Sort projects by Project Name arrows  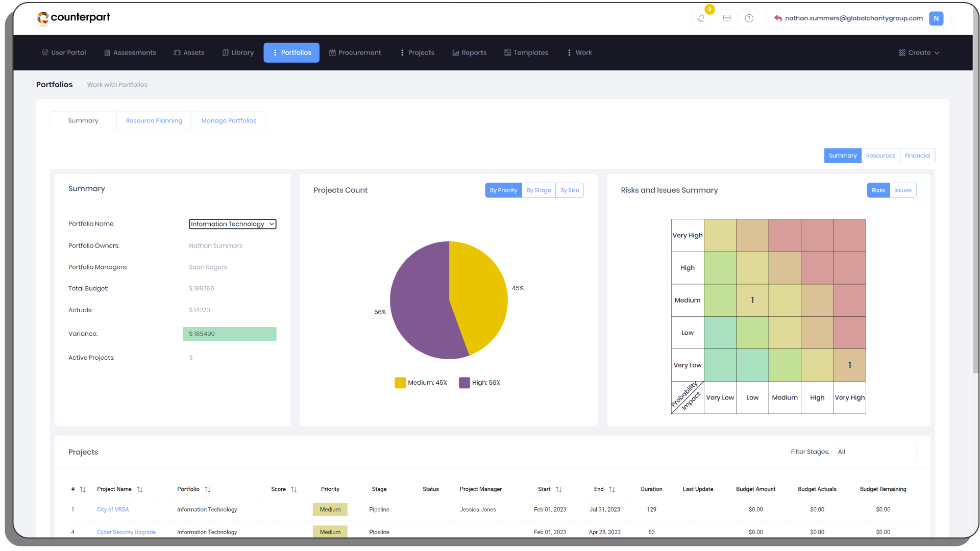(x=140, y=489)
